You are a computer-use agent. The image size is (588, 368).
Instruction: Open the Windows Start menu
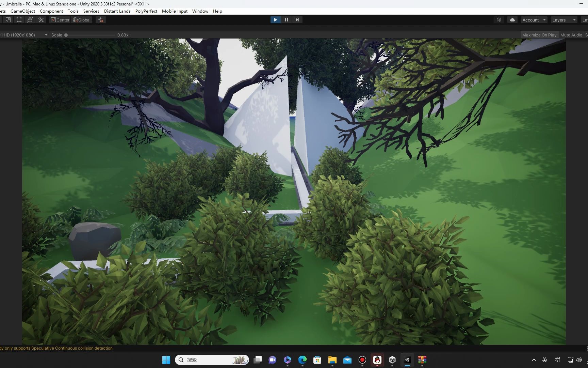pos(166,360)
